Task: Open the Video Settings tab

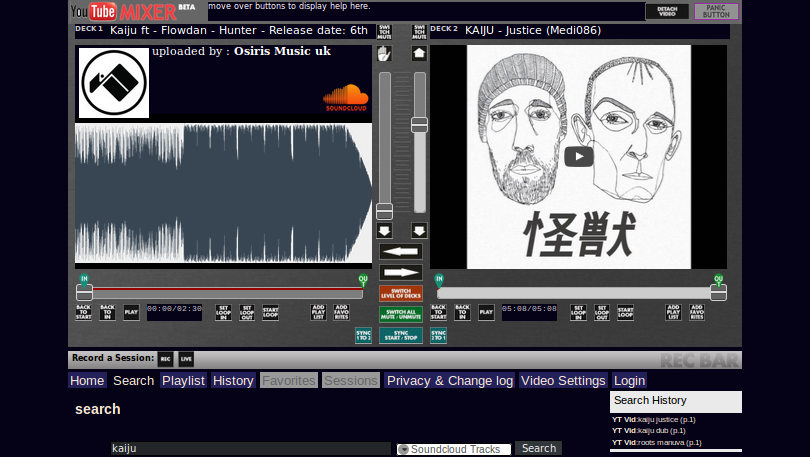Action: click(563, 381)
